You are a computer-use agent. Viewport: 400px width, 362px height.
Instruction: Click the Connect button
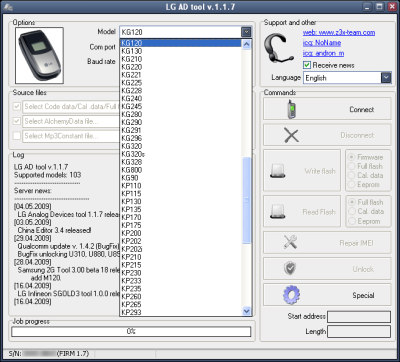[327, 109]
